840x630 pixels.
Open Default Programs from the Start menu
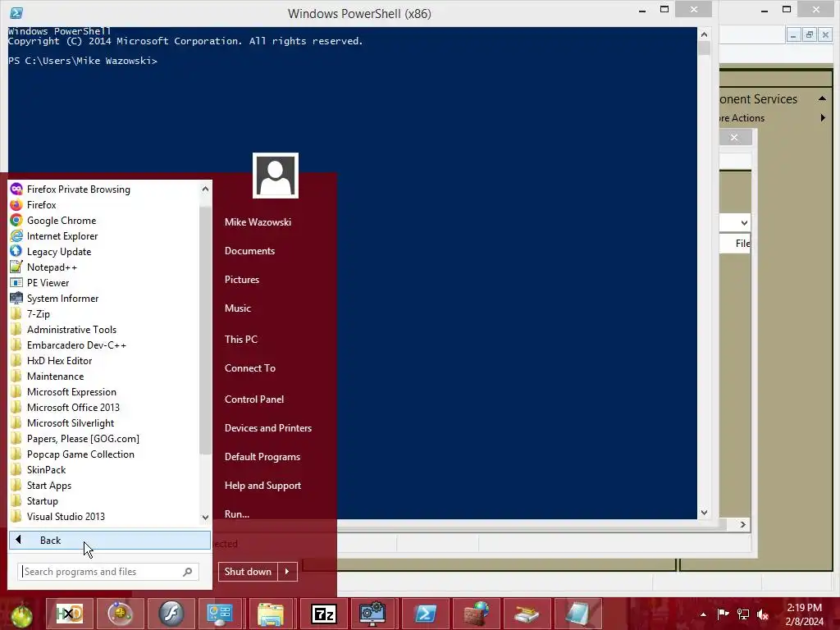coord(262,457)
